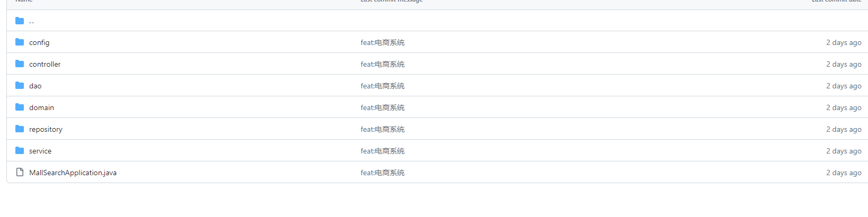Browse the repository folder name link

pos(46,129)
